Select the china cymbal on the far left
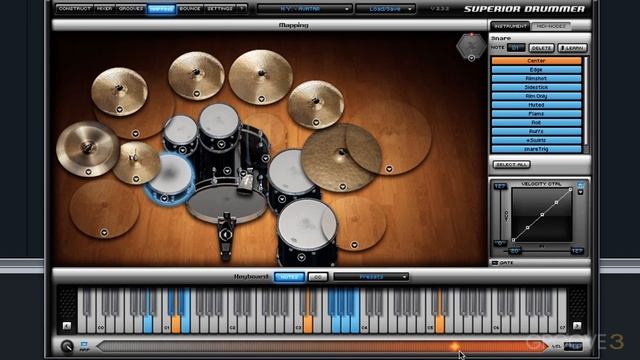640x360 pixels. [87, 149]
